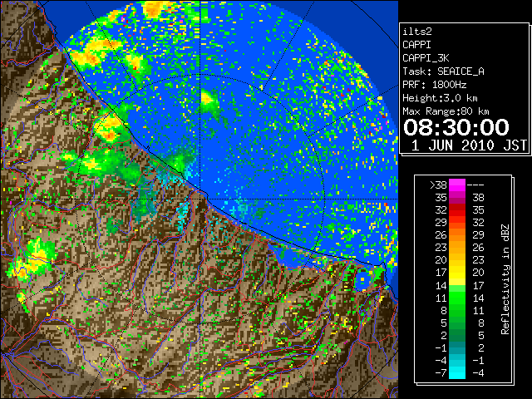Pick the yellow swatch beside the 17 label
Viewport: 532px width, 399px height.
(x=457, y=273)
